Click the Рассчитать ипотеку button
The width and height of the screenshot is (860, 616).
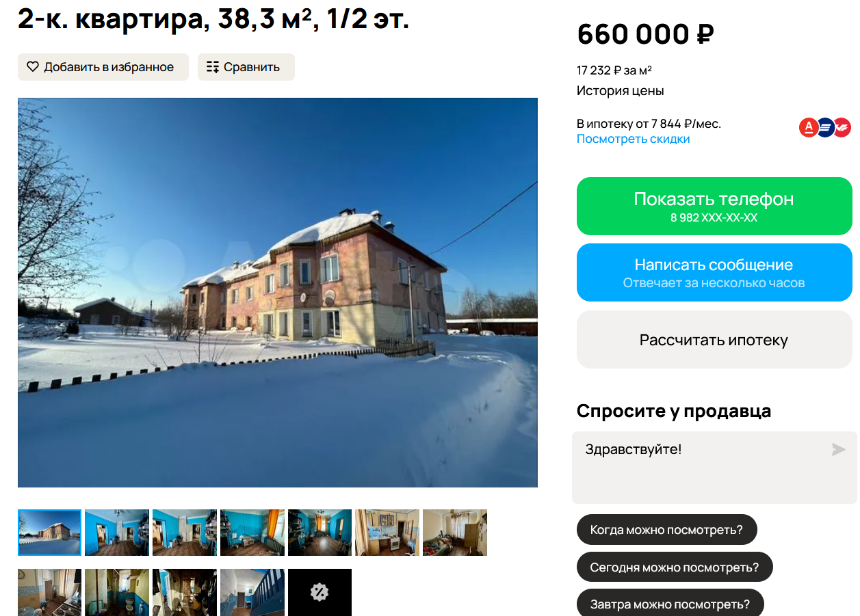click(714, 340)
